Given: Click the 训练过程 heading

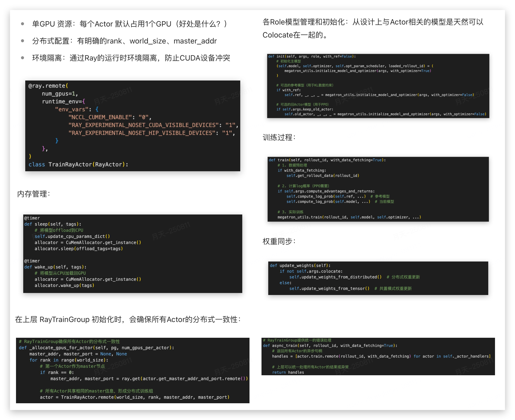Looking at the screenshot, I should 279,137.
